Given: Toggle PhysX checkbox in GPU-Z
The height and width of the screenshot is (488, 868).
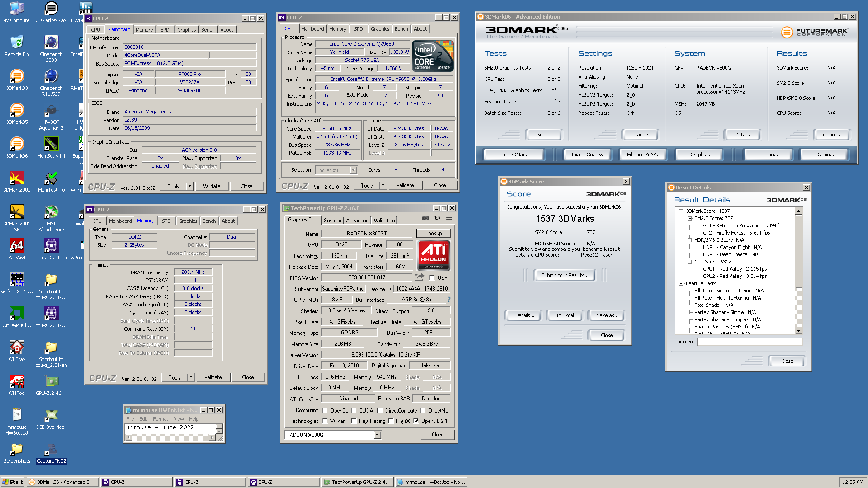Looking at the screenshot, I should [x=391, y=421].
